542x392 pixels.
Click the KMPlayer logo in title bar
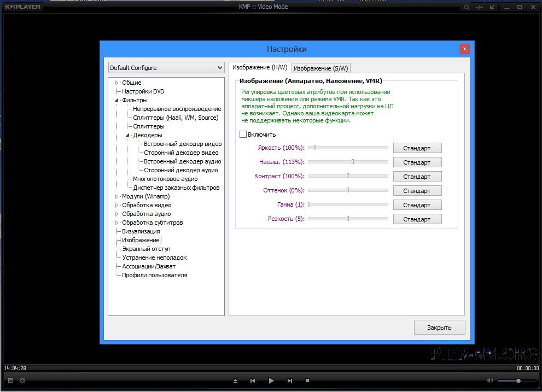[x=22, y=7]
